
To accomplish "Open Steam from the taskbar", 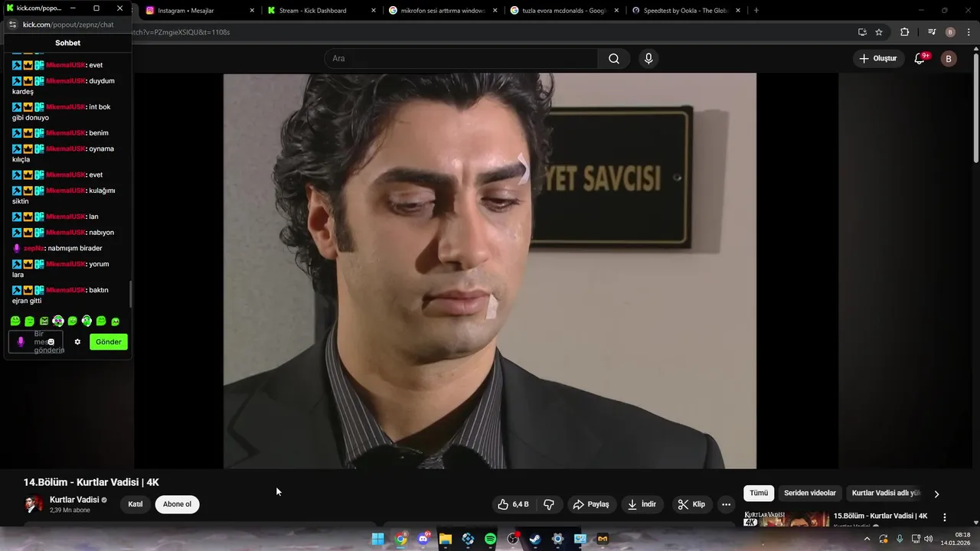I will click(x=535, y=540).
